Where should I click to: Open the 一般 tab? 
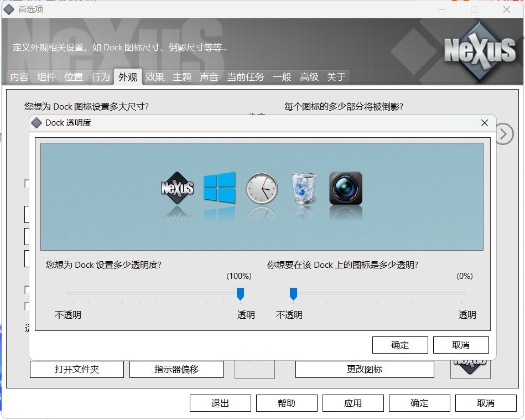[282, 77]
